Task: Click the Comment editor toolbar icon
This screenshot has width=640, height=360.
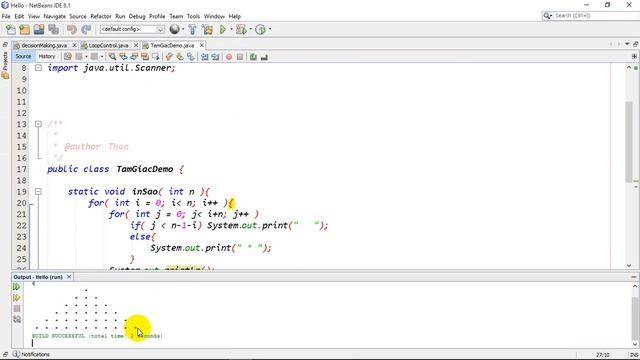Action: [x=253, y=57]
